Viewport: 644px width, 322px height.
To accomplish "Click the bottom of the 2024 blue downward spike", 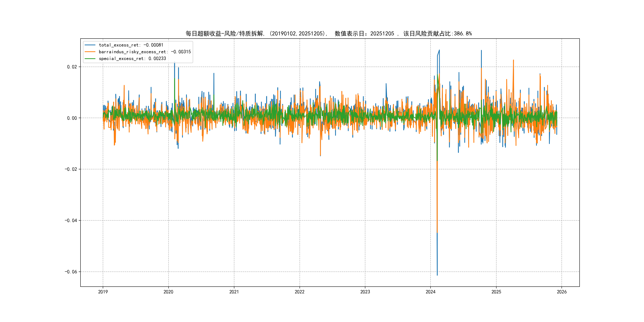I will click(437, 275).
